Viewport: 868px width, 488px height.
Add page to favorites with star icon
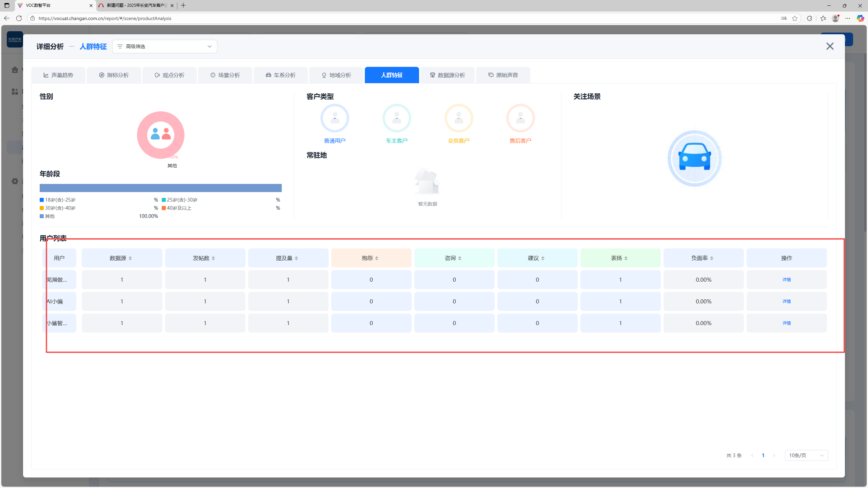pos(794,18)
